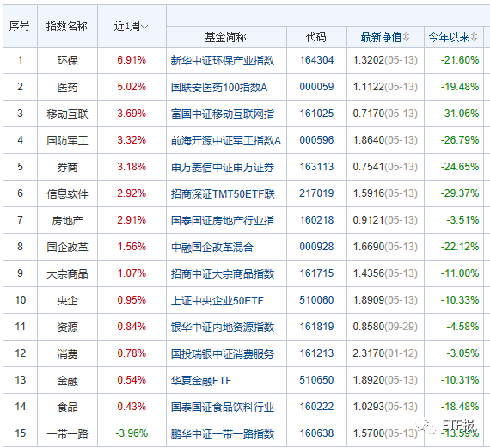Image resolution: width=490 pixels, height=448 pixels.
Task: Open fund 招商中证大宗商品指数
Action: pos(223,273)
